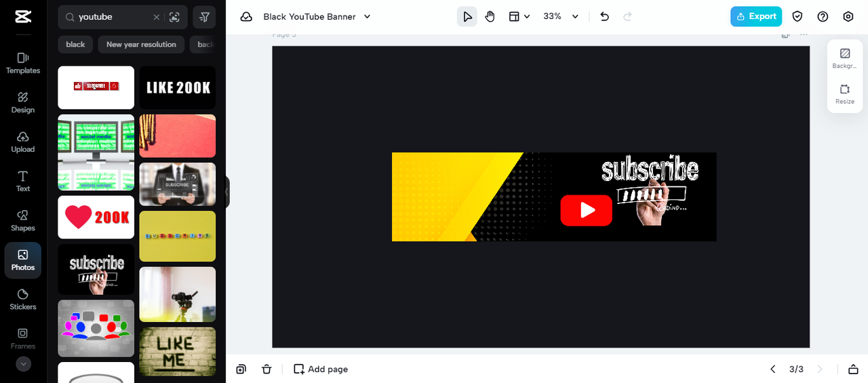Open the search filter options

[x=204, y=17]
